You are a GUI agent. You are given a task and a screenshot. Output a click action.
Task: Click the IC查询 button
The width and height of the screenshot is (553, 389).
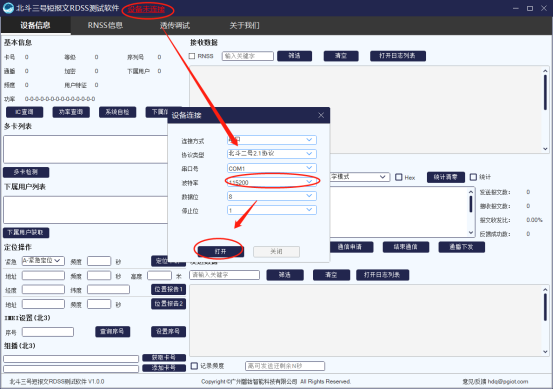click(x=25, y=112)
